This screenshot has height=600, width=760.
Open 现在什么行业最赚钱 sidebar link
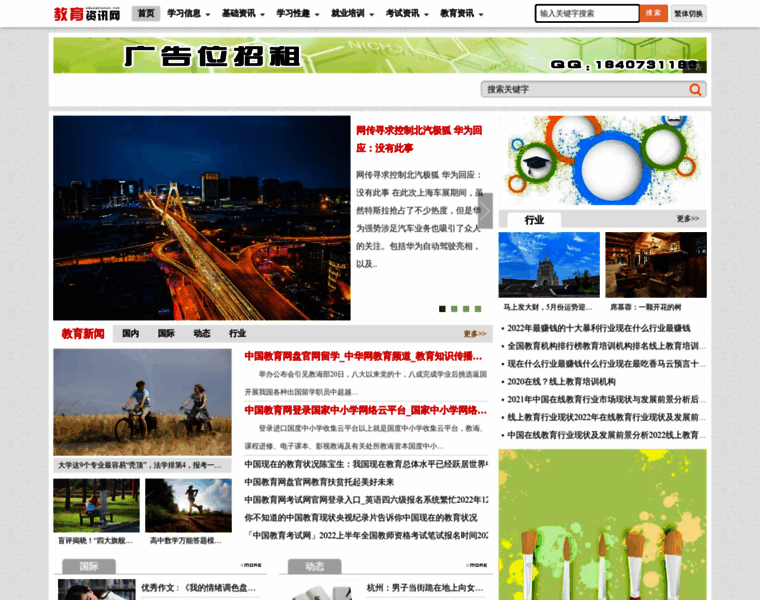pos(606,364)
